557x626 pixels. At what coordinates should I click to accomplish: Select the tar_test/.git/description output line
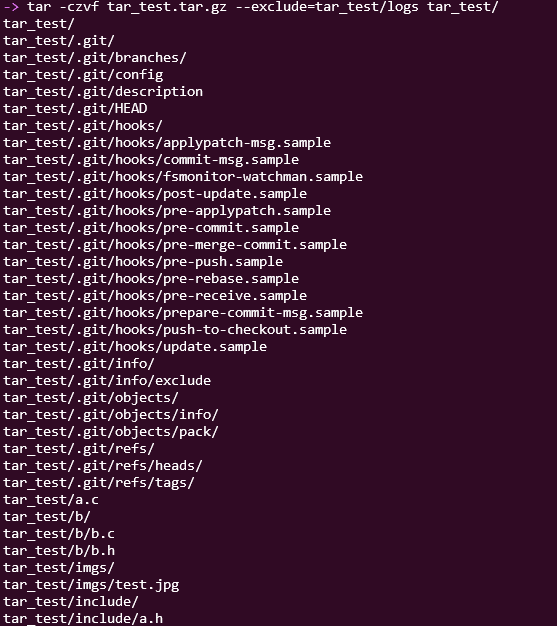[x=103, y=92]
